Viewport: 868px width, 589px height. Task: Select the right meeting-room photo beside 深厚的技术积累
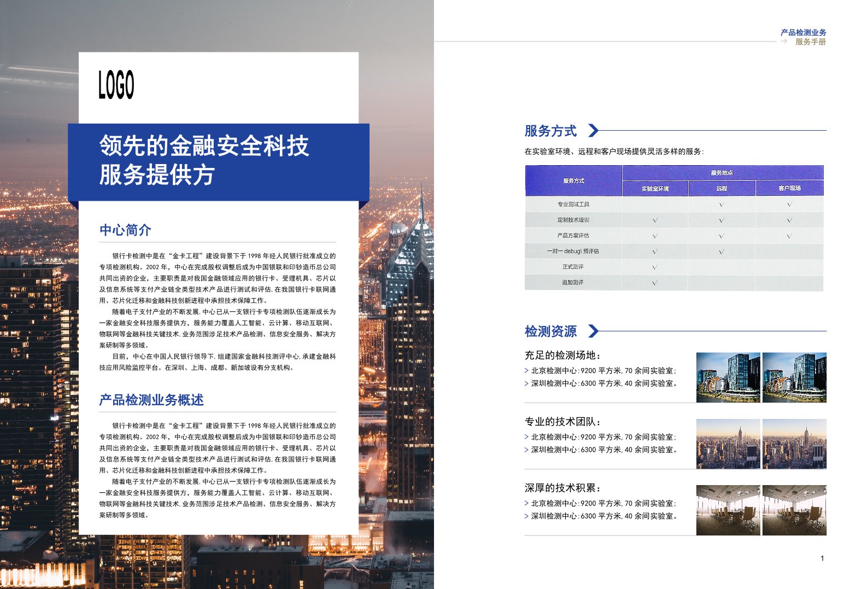[794, 510]
